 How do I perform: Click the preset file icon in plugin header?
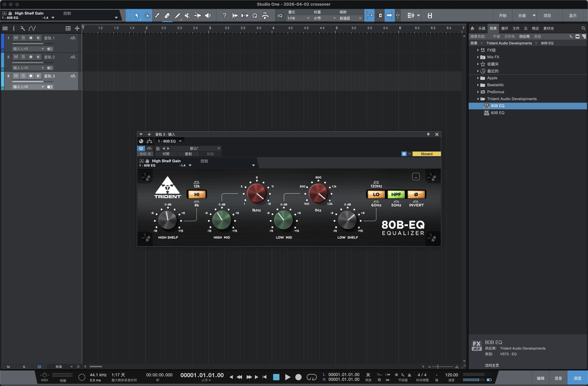point(158,149)
